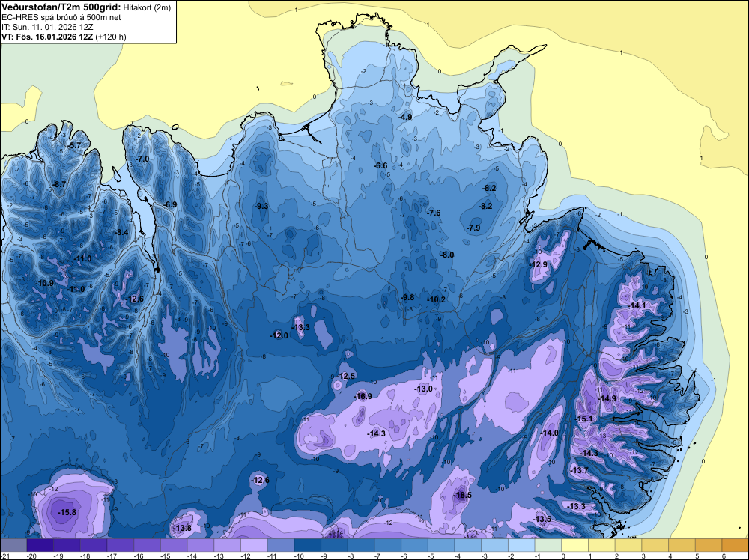The height and width of the screenshot is (560, 749).
Task: Click the -12.0 temperature reading
Action: point(279,335)
